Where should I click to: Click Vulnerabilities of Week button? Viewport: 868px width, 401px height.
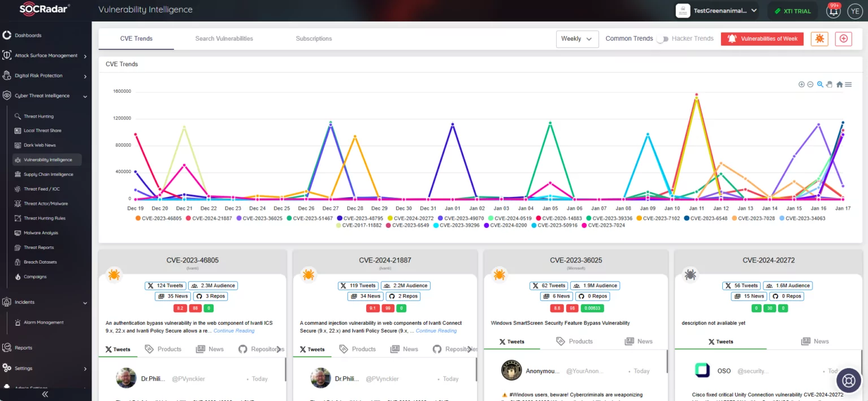click(762, 38)
